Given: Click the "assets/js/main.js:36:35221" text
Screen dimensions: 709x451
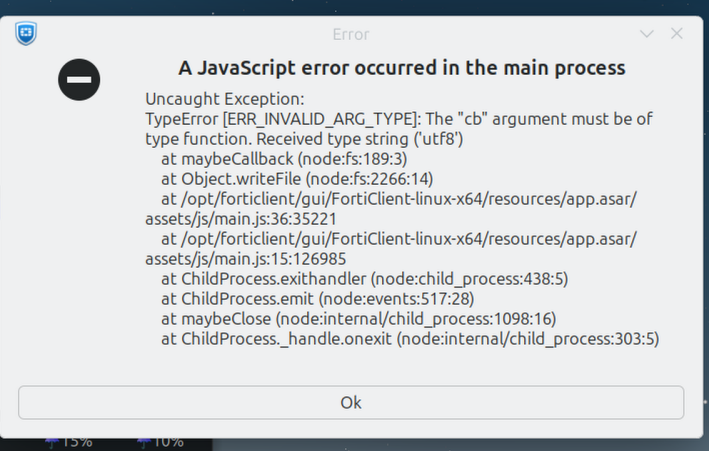Looking at the screenshot, I should [241, 219].
